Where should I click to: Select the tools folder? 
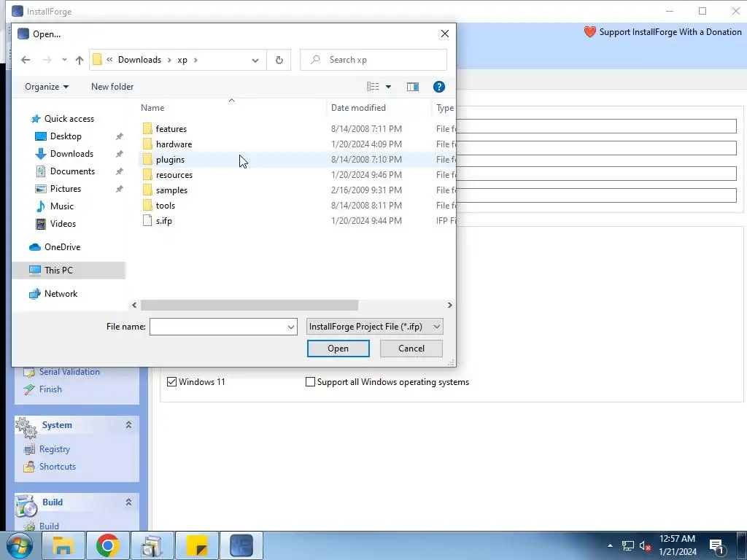point(166,205)
